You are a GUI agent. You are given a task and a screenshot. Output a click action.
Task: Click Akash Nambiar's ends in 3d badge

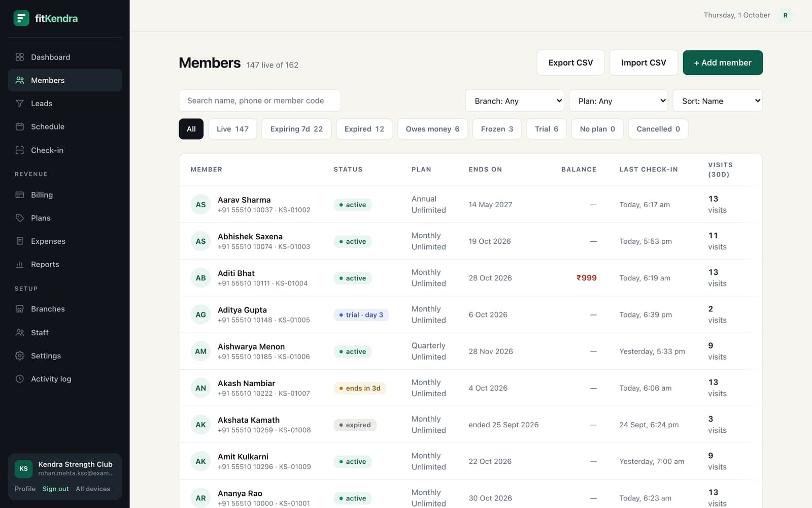360,388
